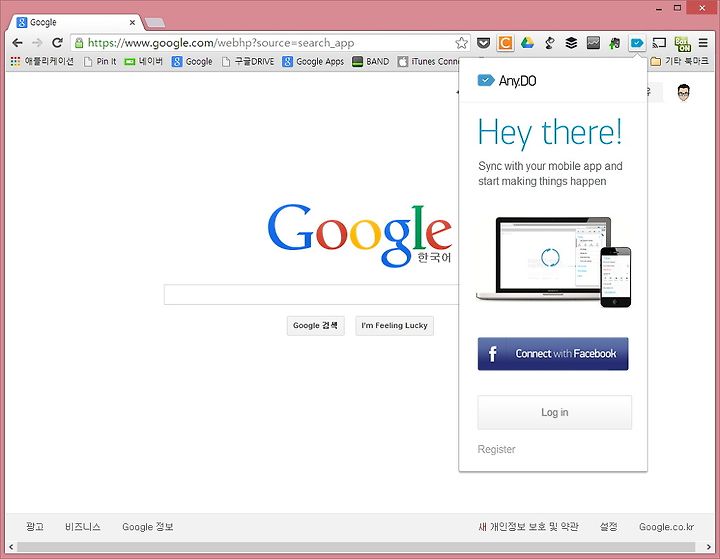Close the Google tab
Image resolution: width=720 pixels, height=559 pixels.
click(x=132, y=22)
